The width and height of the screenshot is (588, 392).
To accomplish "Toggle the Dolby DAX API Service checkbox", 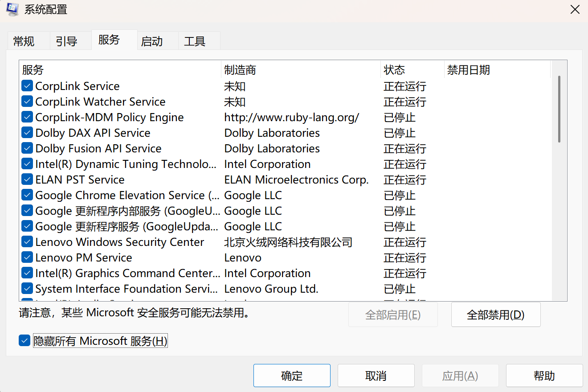I will (x=27, y=133).
